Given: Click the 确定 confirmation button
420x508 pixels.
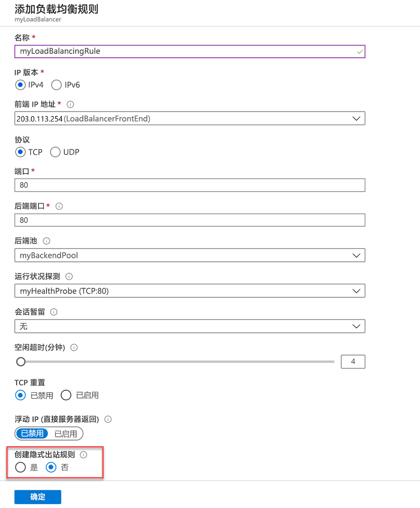Looking at the screenshot, I should [38, 497].
